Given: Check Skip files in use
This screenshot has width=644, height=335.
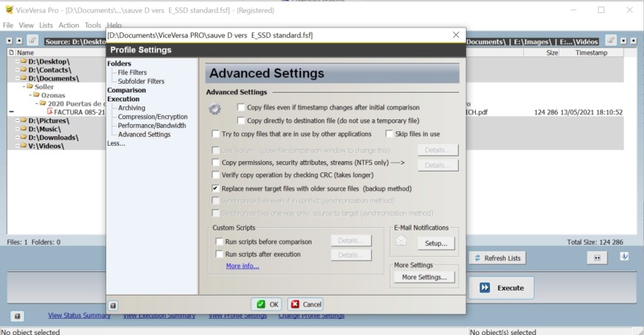Looking at the screenshot, I should [x=389, y=134].
